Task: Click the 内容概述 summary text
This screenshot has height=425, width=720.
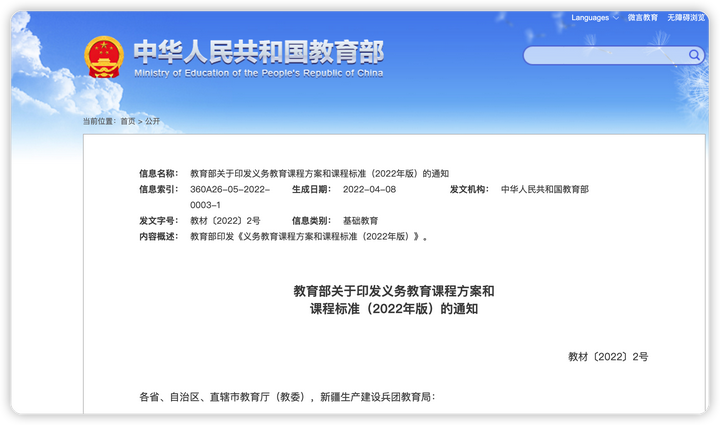Action: point(310,237)
